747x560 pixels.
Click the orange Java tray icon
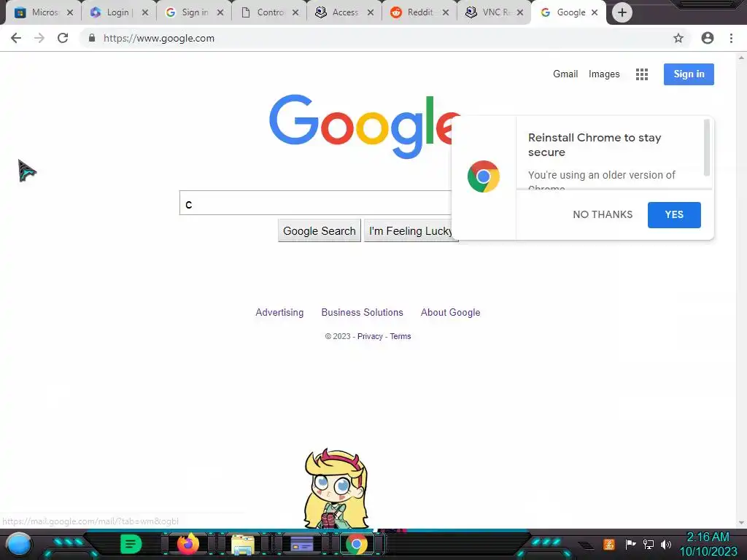609,544
